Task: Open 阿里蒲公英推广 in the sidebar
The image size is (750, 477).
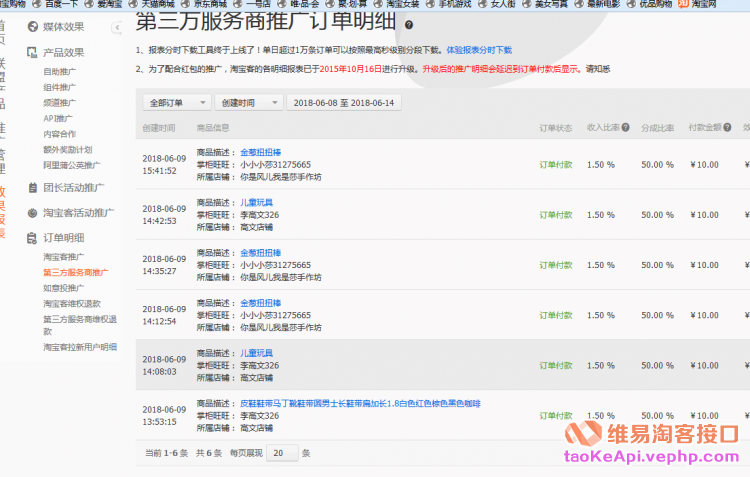Action: tap(72, 165)
